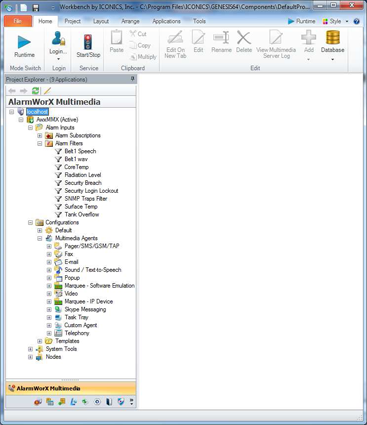Open the File menu button

[18, 21]
